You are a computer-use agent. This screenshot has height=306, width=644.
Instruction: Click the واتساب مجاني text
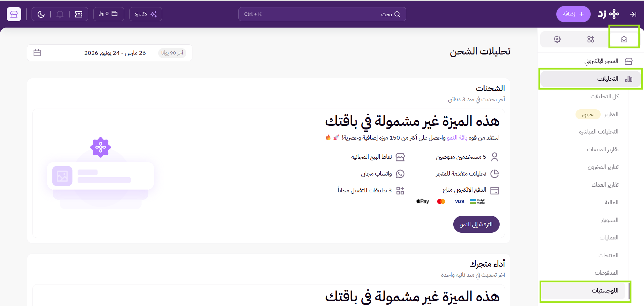tap(376, 174)
